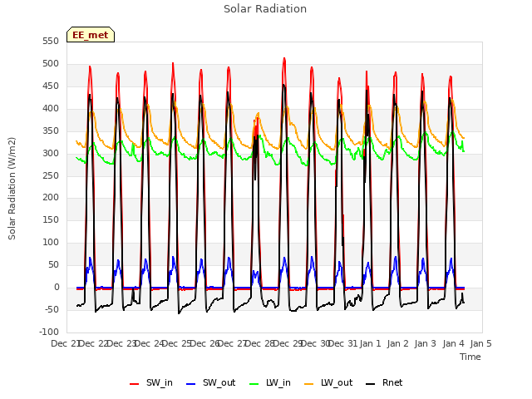Click the Solar Radiation (W/m2) axis label

click(12, 189)
